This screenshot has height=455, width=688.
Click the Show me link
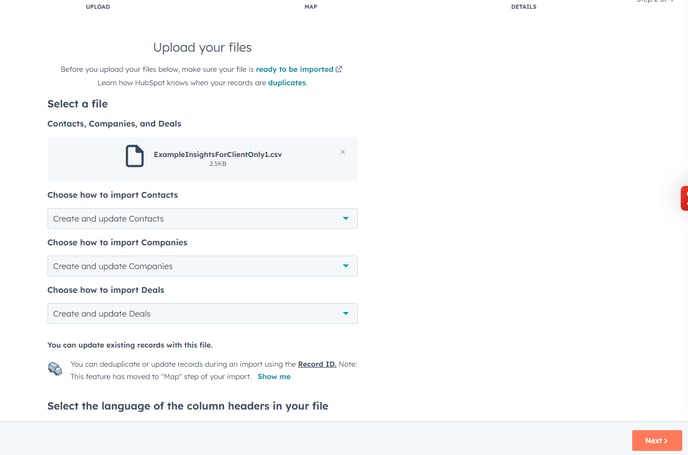pos(274,376)
